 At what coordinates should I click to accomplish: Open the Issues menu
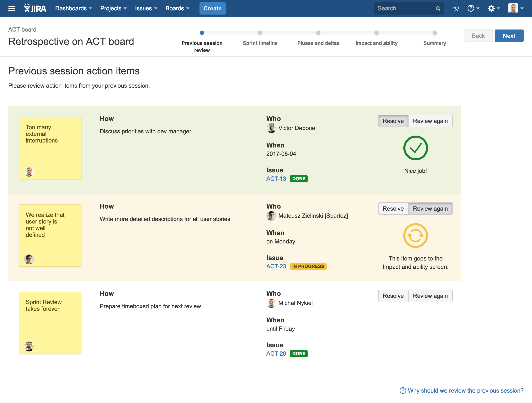[x=146, y=9]
